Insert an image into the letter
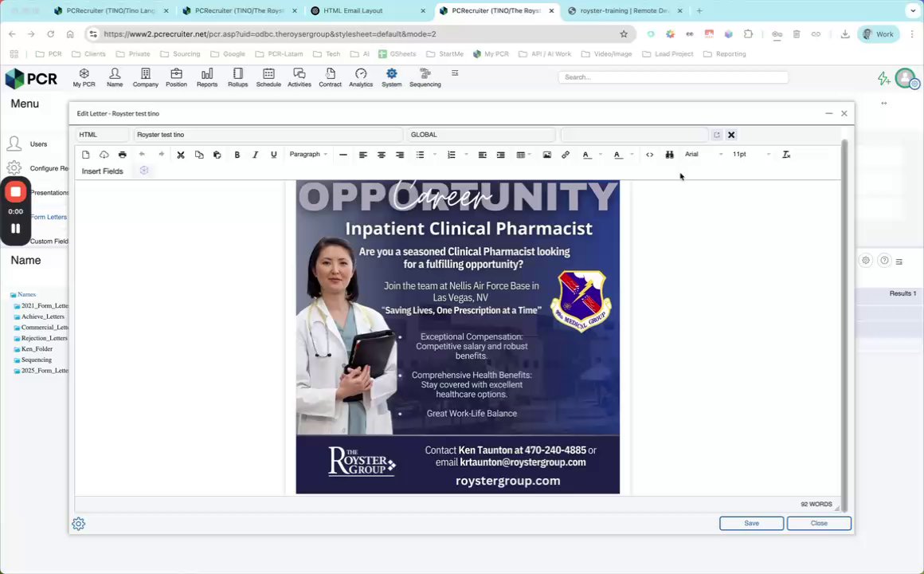The width and height of the screenshot is (924, 574). click(547, 155)
